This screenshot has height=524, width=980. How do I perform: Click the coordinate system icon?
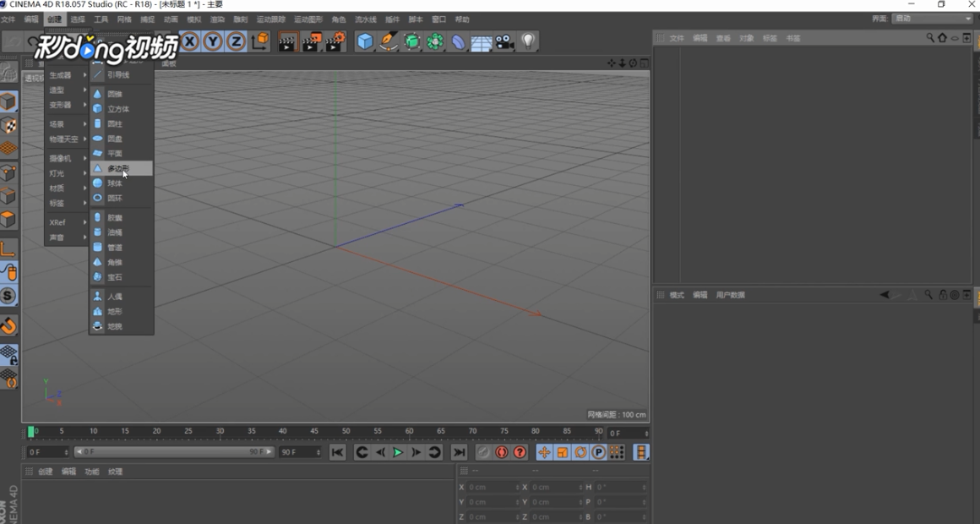point(260,42)
